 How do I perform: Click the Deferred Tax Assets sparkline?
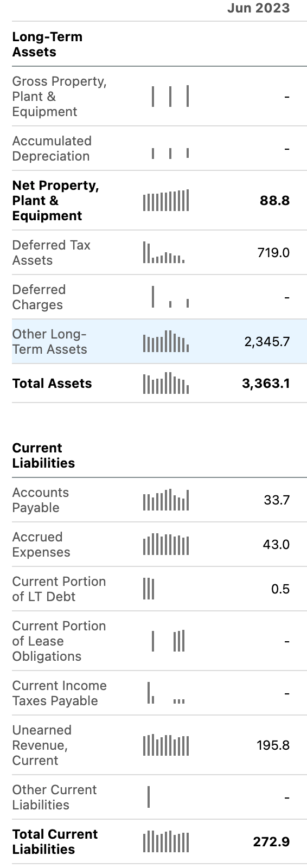click(164, 252)
